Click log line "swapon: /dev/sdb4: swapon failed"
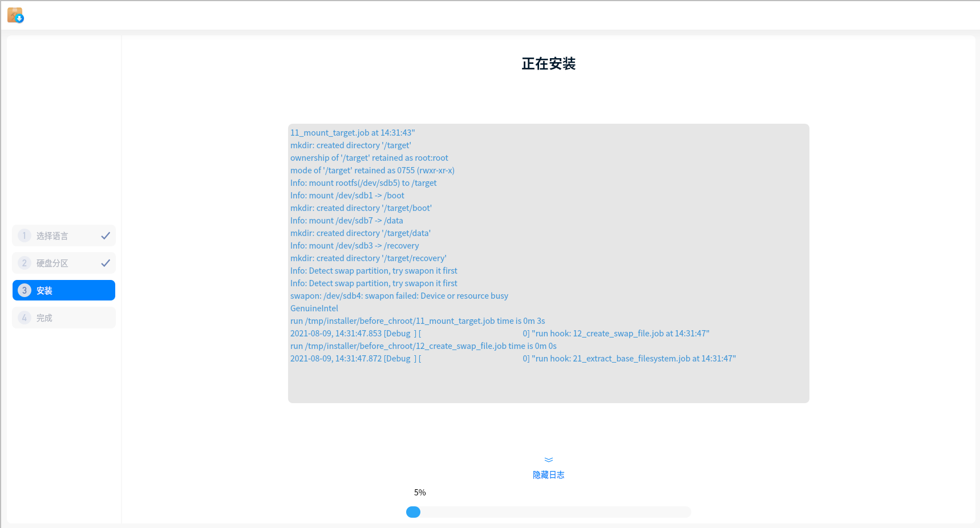Image resolution: width=980 pixels, height=528 pixels. (399, 296)
